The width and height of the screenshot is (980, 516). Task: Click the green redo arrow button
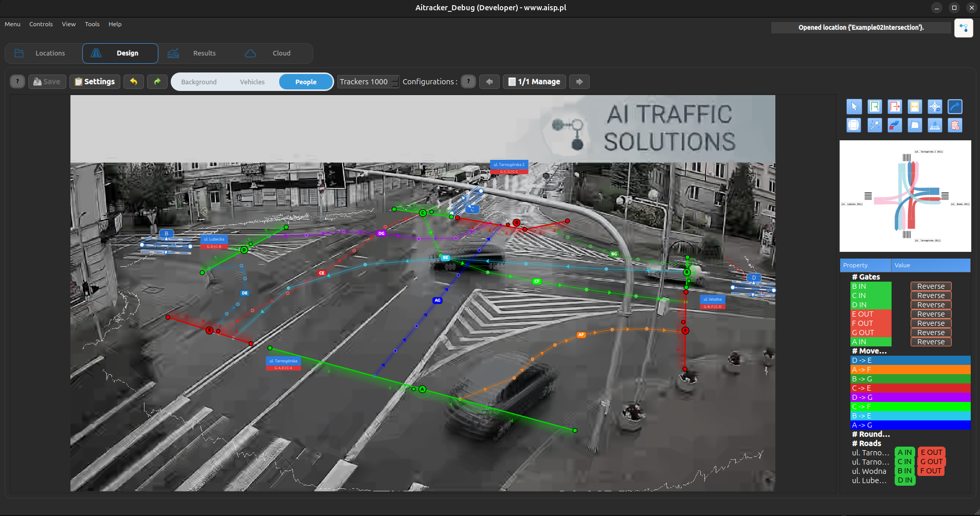[157, 82]
